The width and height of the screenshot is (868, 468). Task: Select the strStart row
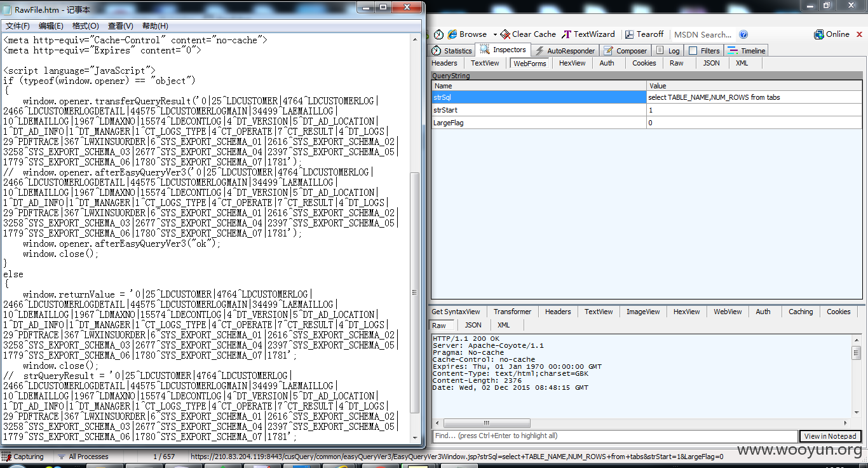point(647,110)
